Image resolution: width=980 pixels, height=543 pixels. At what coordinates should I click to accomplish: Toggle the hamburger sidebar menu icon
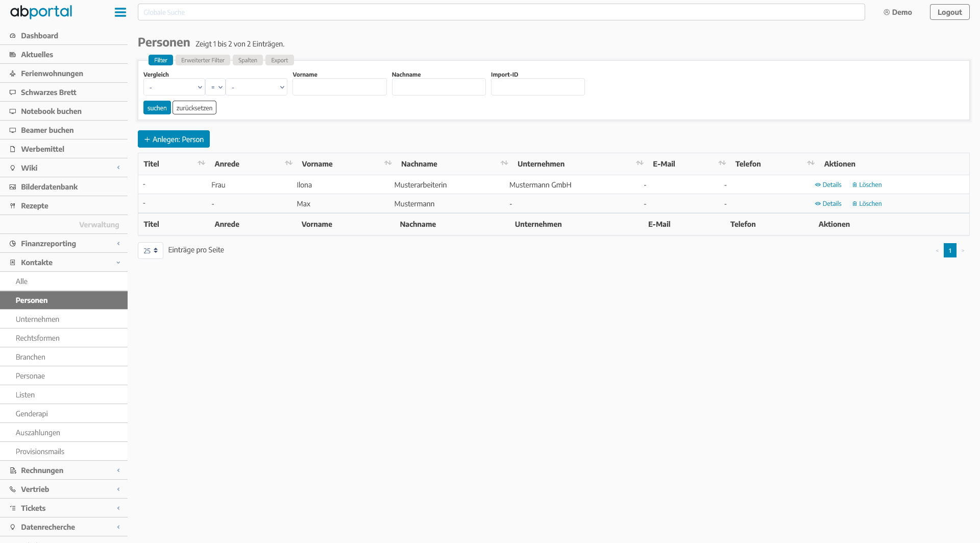pos(120,12)
